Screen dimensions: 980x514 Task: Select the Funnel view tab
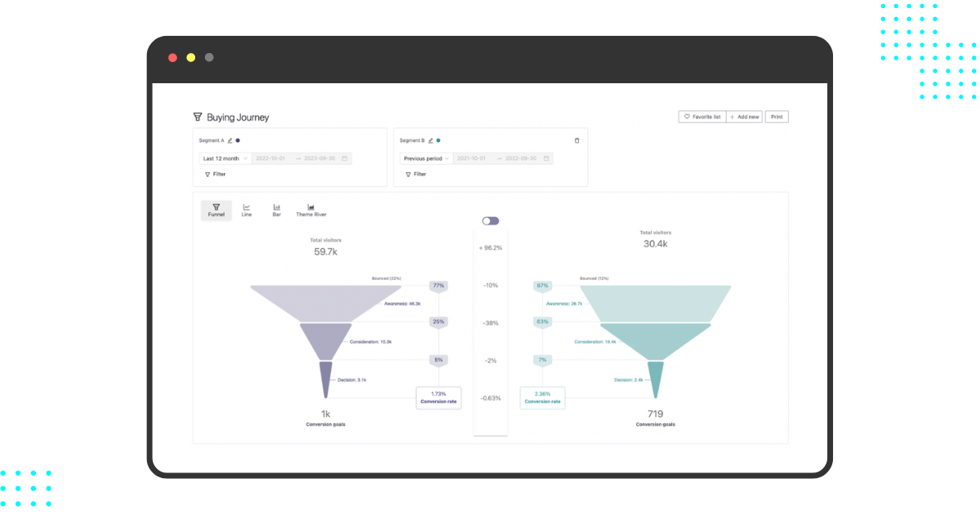tap(216, 210)
